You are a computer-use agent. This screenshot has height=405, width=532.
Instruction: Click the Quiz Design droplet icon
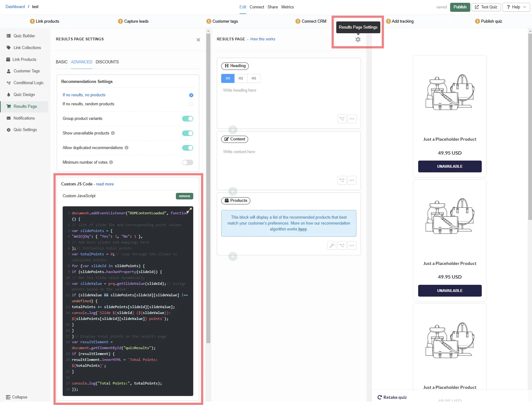click(9, 94)
